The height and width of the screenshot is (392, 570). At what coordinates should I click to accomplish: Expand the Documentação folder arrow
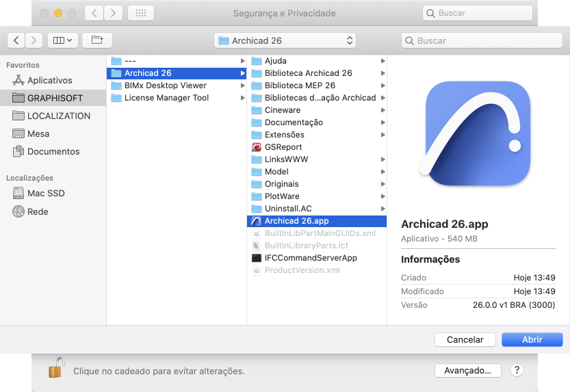coord(383,122)
